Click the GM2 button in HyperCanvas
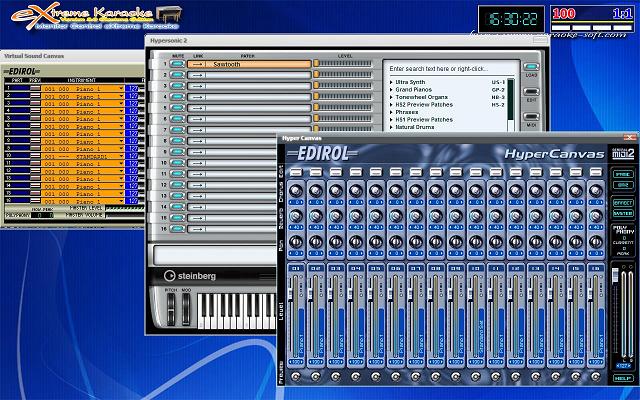This screenshot has height=400, width=640. click(x=623, y=185)
